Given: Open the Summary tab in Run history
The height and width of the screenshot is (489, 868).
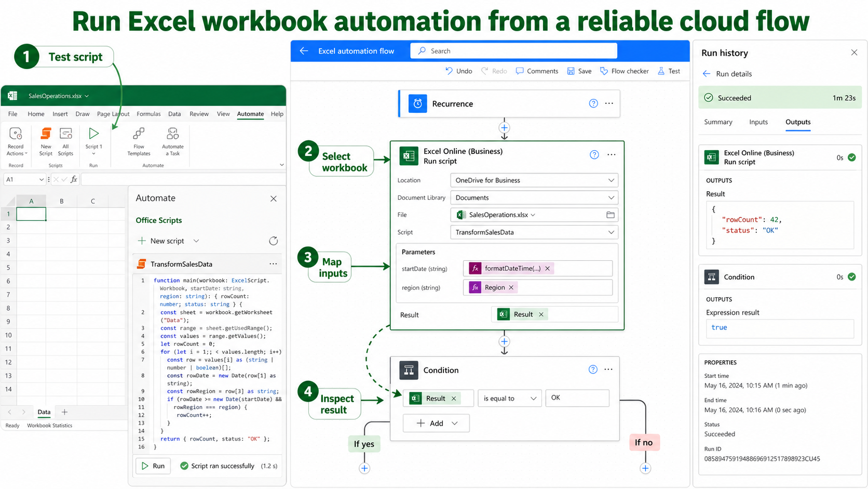Looking at the screenshot, I should 718,122.
